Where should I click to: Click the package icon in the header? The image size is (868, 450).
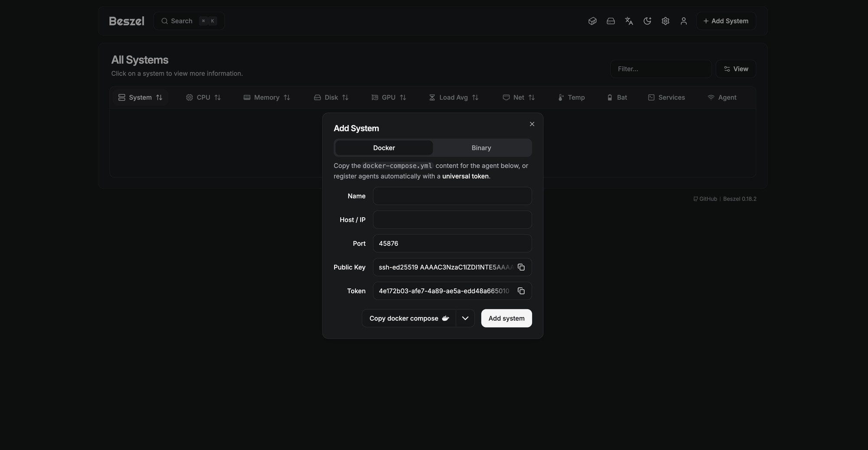[592, 20]
